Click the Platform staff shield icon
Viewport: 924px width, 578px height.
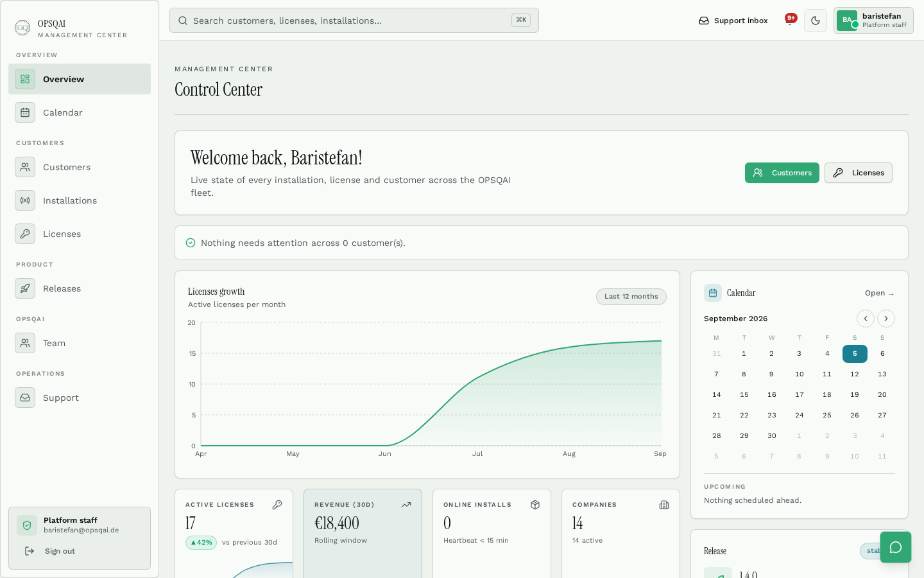tap(27, 525)
